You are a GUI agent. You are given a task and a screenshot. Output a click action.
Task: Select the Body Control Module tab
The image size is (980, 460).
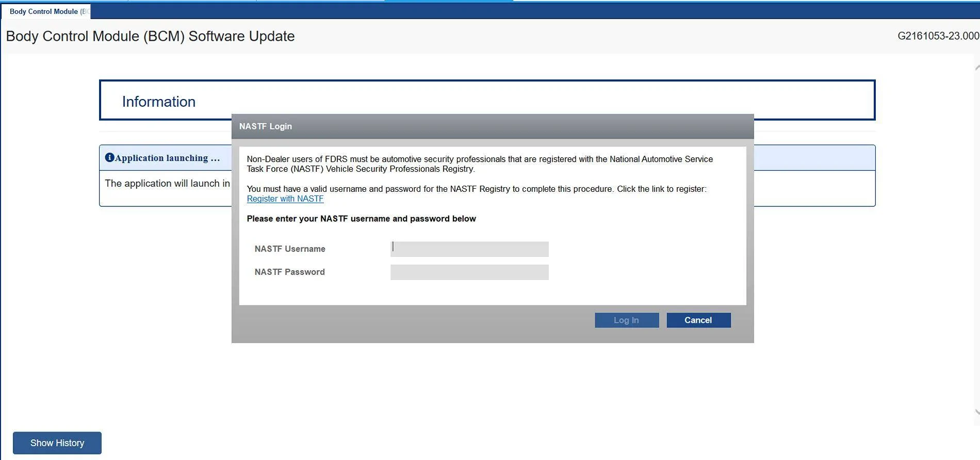click(45, 11)
